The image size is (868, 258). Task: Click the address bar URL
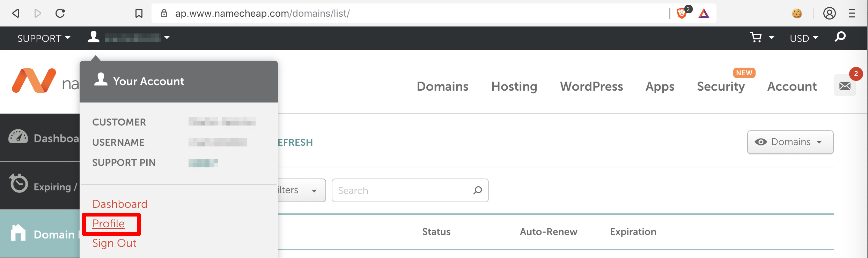(x=262, y=14)
